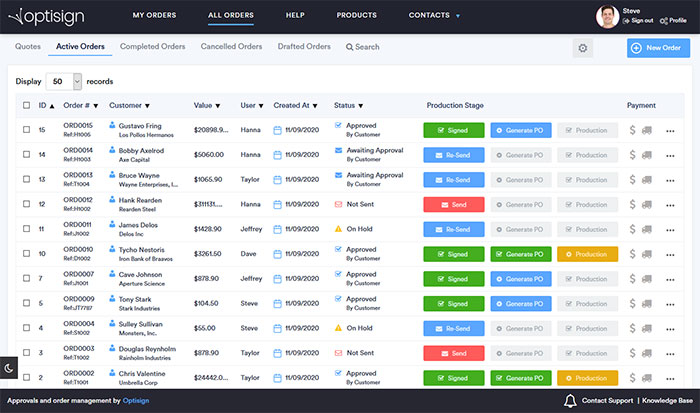Sort by the User column
Screen dimensions: 700x413
click(252, 105)
